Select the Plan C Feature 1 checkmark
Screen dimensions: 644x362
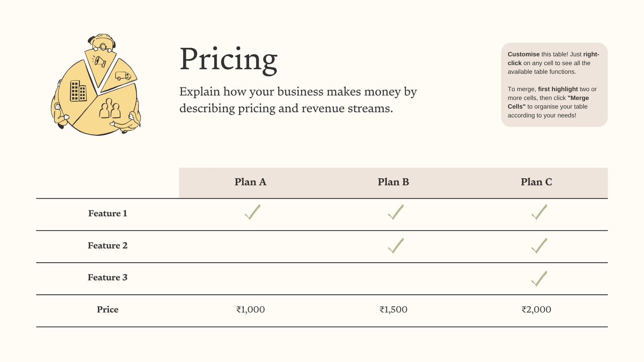[539, 212]
